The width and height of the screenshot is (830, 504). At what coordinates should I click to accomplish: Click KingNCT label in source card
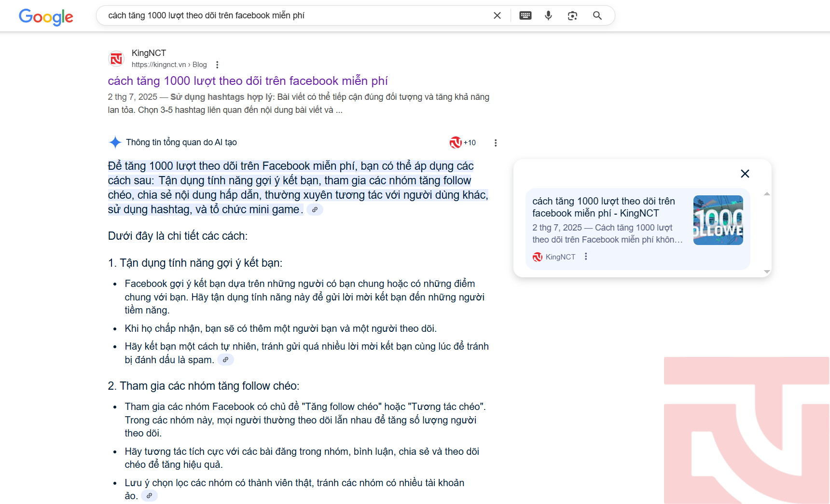click(560, 257)
